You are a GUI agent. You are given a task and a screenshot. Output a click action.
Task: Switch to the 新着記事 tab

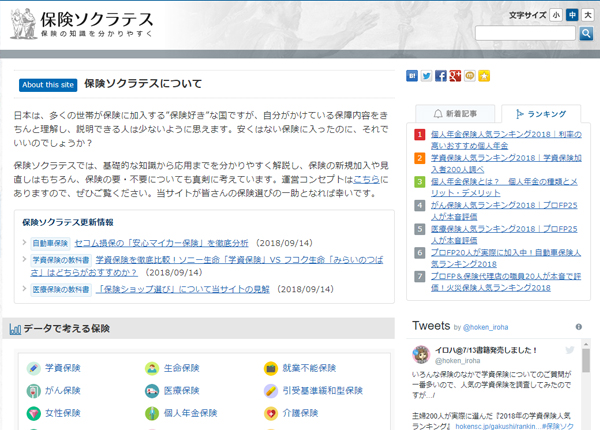[454, 114]
